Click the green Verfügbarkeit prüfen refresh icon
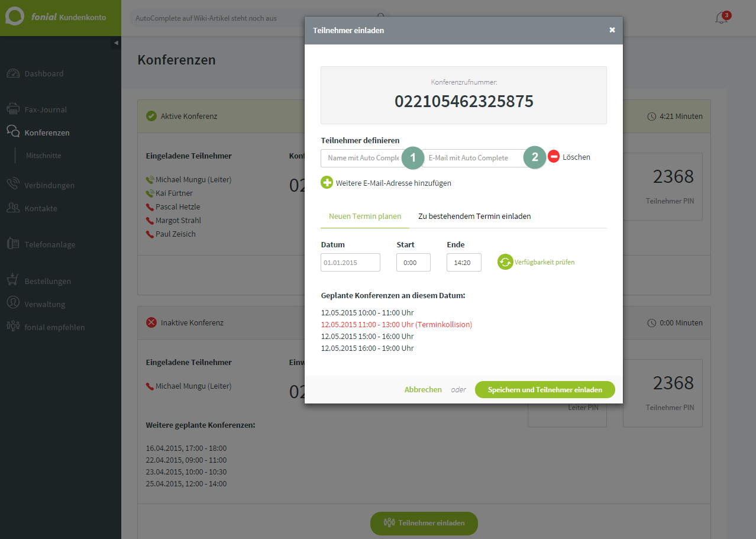756x539 pixels. click(505, 262)
